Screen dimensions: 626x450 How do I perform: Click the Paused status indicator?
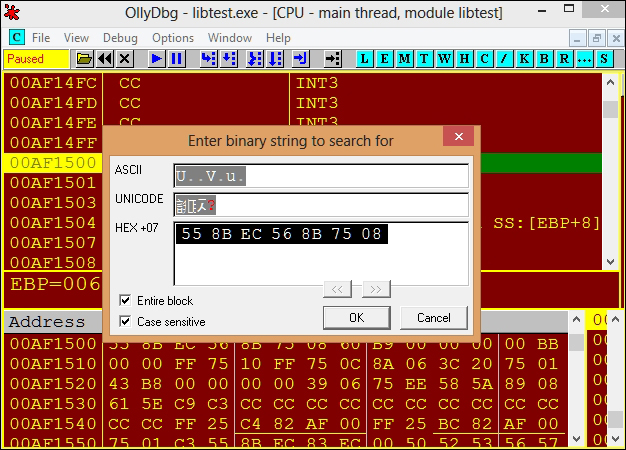36,59
